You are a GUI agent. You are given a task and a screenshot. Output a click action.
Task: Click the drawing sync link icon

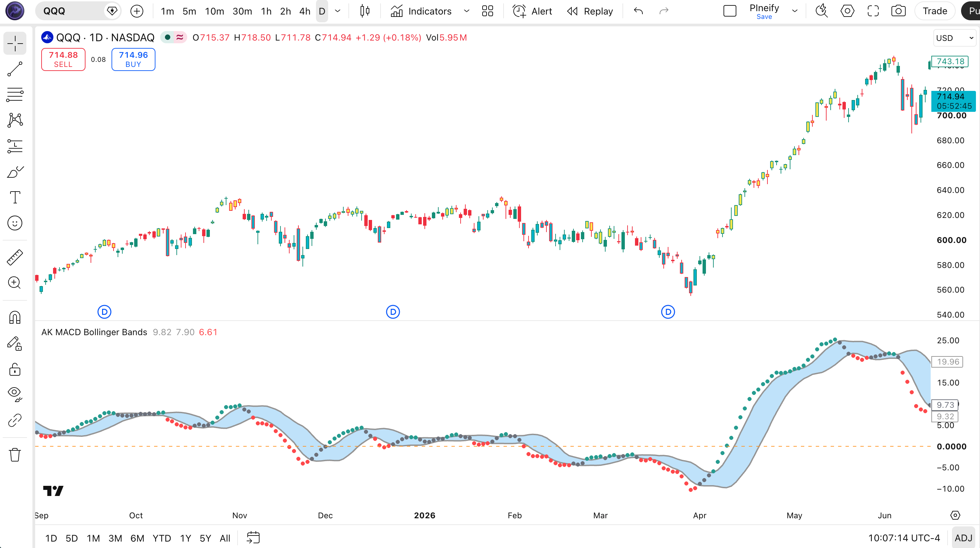(x=15, y=420)
